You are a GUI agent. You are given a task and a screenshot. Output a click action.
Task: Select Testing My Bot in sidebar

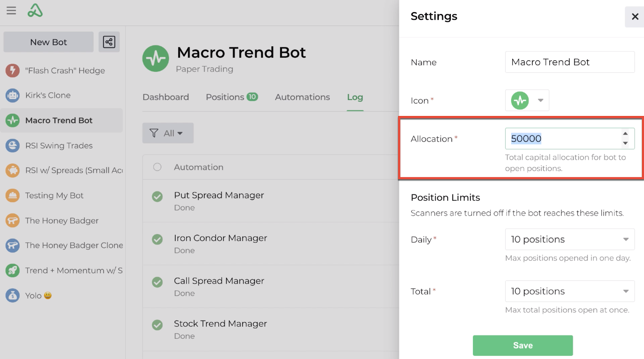pos(62,195)
